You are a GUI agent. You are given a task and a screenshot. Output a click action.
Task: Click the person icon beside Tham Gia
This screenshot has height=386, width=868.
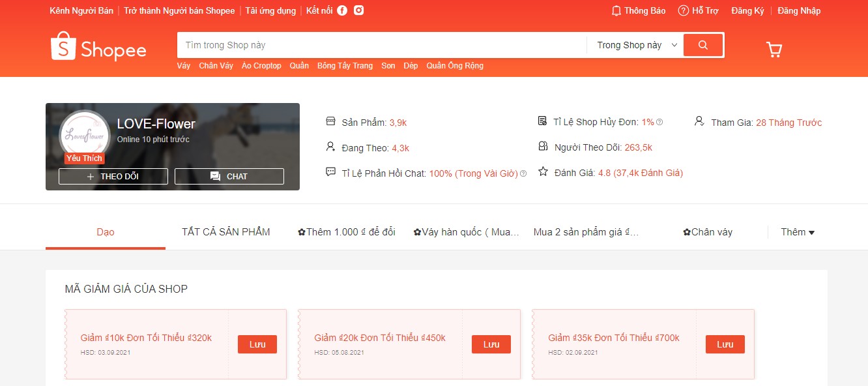699,121
